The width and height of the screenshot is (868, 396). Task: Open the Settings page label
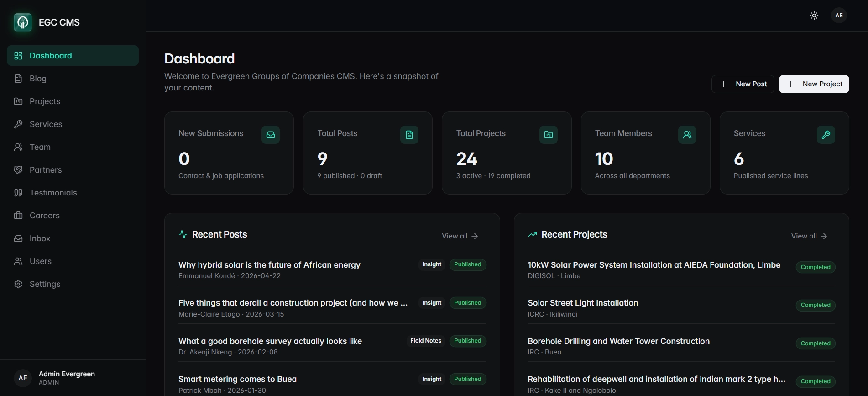coord(45,284)
